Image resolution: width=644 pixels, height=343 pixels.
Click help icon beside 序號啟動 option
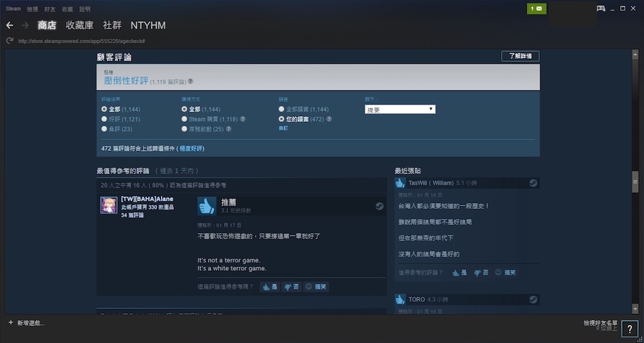click(229, 129)
